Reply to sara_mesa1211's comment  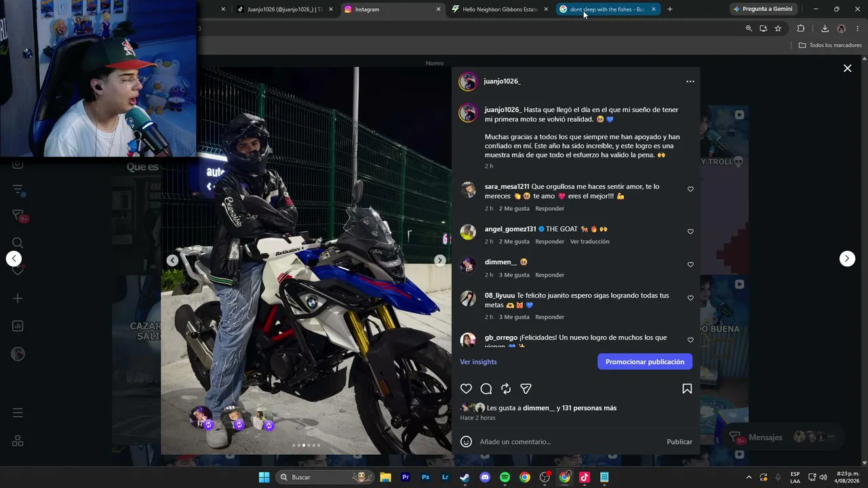coord(549,209)
